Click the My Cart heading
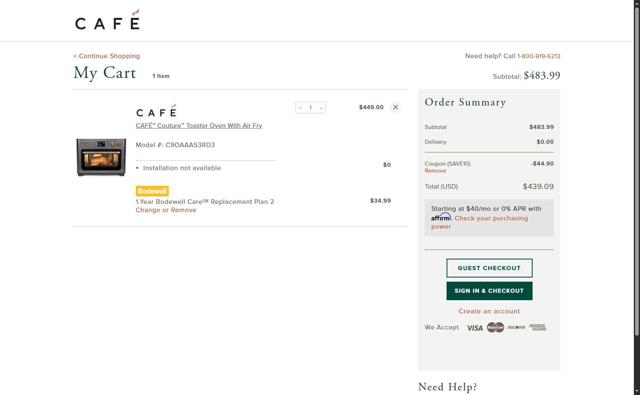 [x=104, y=73]
